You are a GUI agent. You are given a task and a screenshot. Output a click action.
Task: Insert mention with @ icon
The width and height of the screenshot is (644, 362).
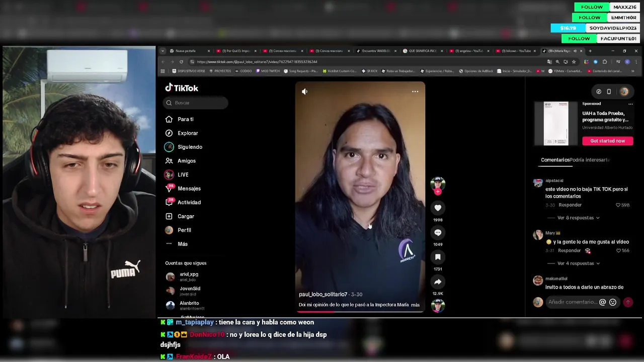pyautogui.click(x=602, y=302)
